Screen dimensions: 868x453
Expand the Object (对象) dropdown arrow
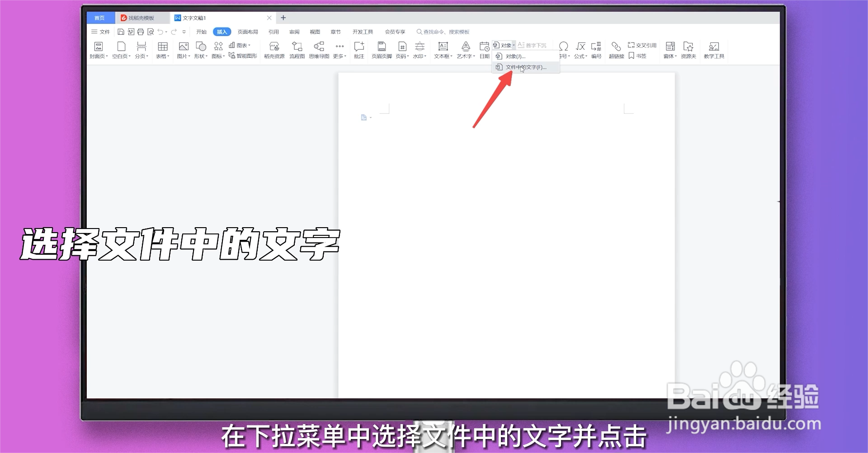click(x=514, y=45)
